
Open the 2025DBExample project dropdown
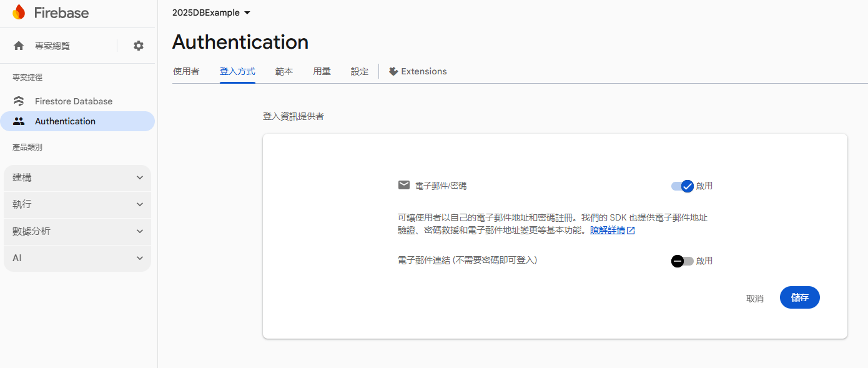[x=211, y=12]
